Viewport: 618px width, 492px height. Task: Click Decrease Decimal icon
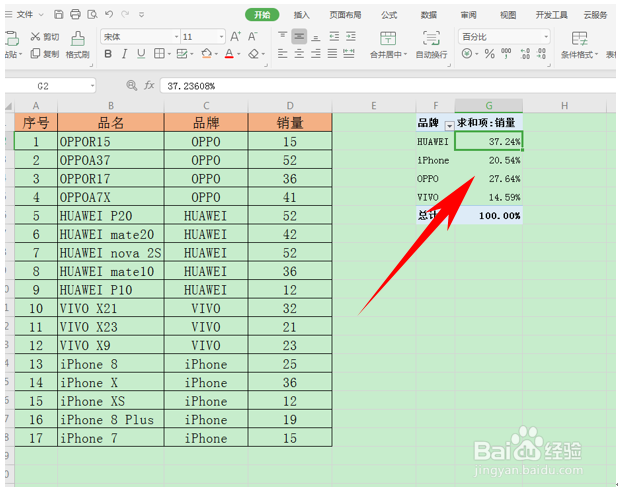[x=542, y=54]
